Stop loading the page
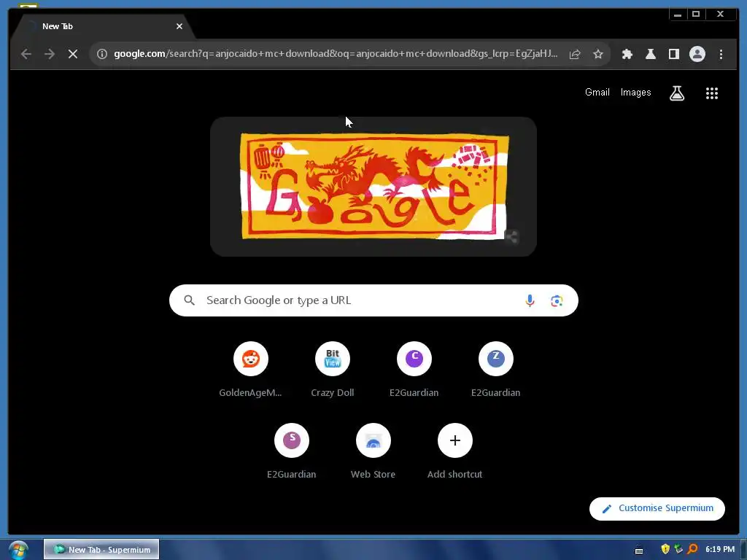This screenshot has height=560, width=747. [x=73, y=54]
